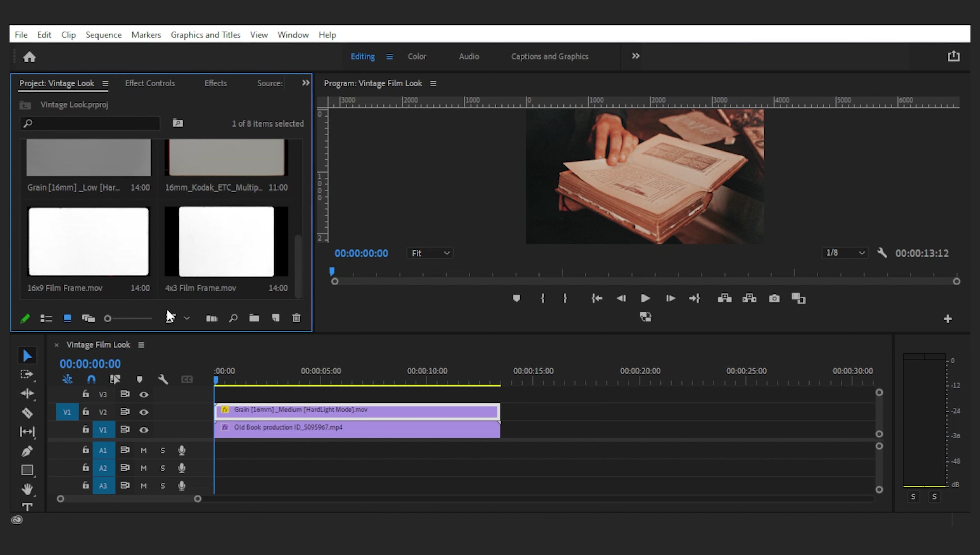Toggle project writable green pencil icon
The image size is (980, 555).
[25, 318]
